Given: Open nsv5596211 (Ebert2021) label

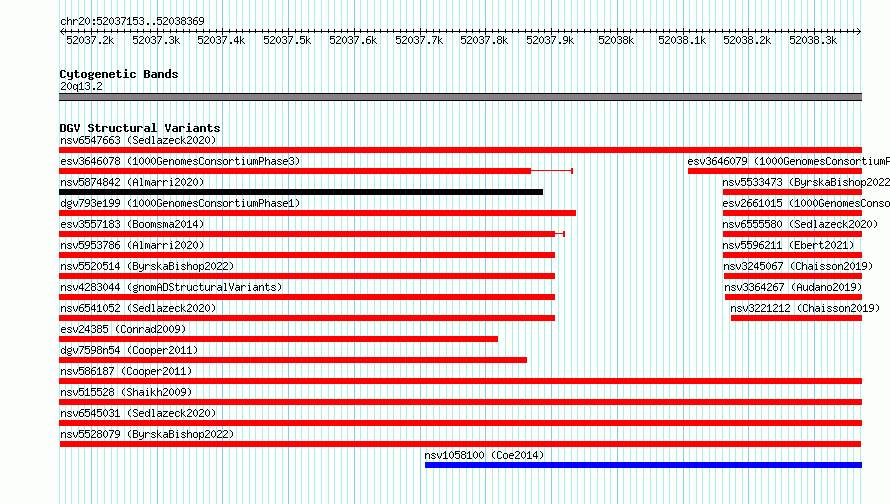Looking at the screenshot, I should [788, 245].
